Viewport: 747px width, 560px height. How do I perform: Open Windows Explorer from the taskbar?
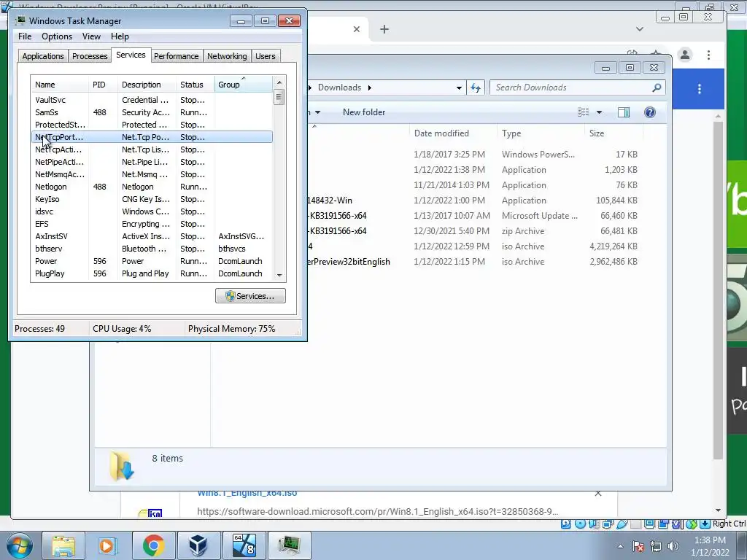63,545
